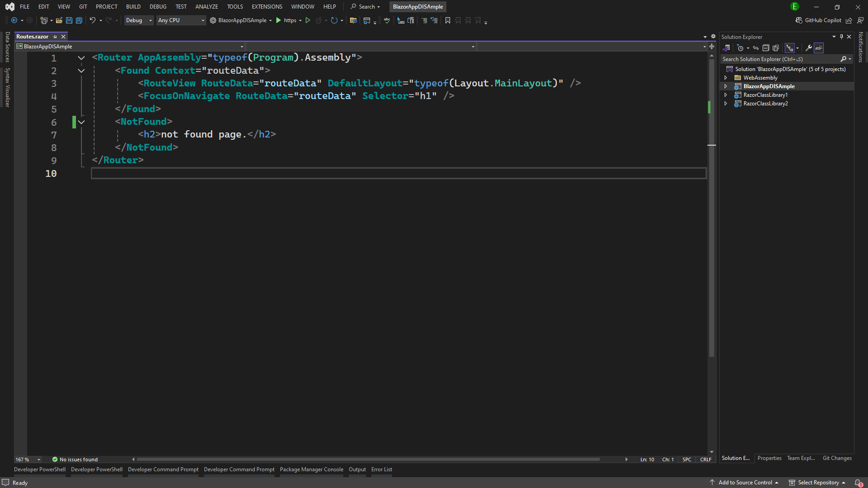Open the BlazorAppDISAmple navigation bar dropdown
This screenshot has height=488, width=868.
coord(130,47)
